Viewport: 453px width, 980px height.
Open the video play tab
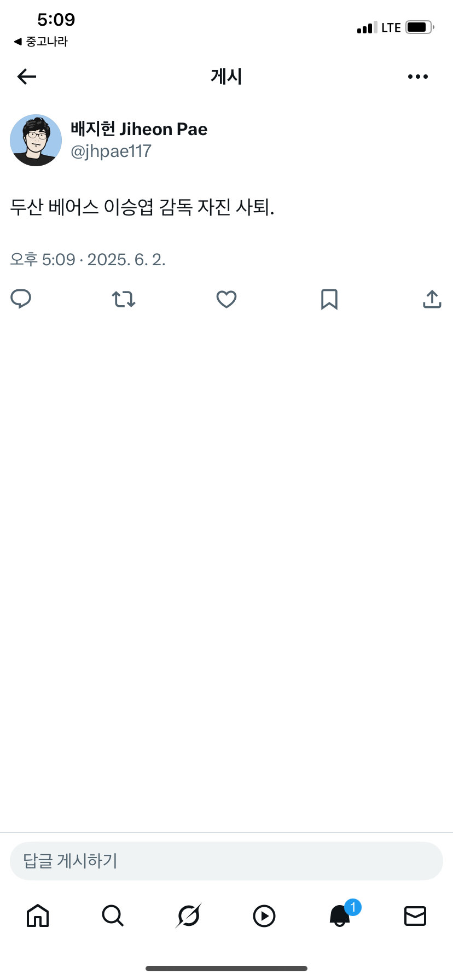pyautogui.click(x=264, y=916)
